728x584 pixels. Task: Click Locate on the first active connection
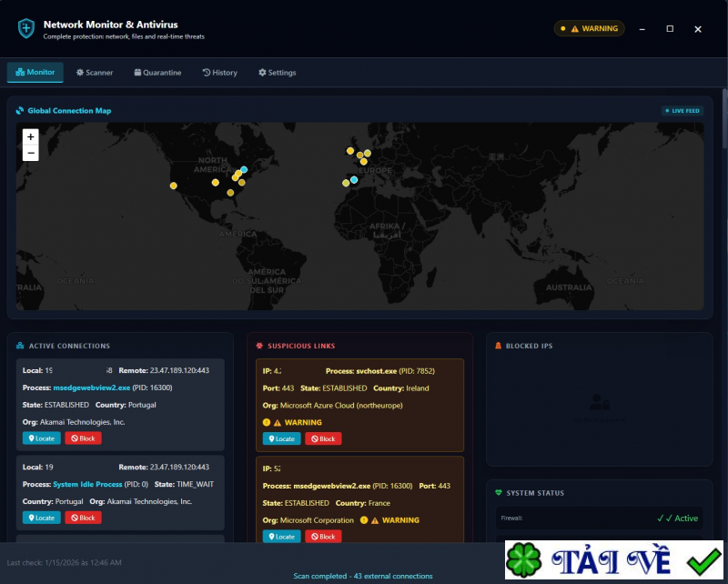[40, 438]
